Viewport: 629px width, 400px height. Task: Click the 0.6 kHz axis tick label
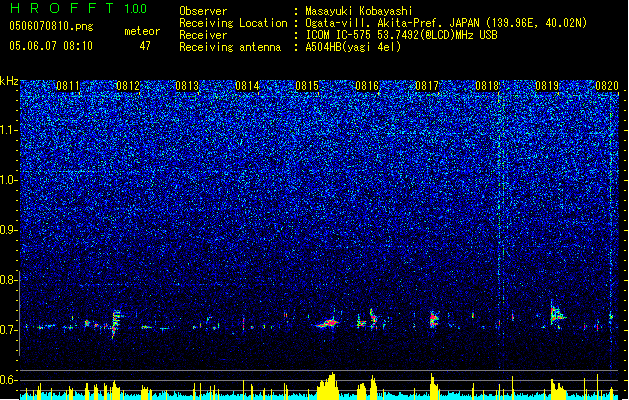[9, 380]
